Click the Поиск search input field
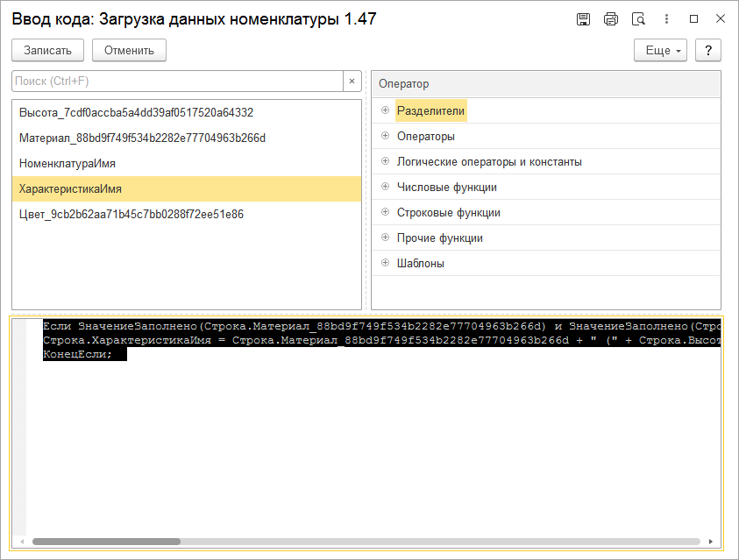Image resolution: width=739 pixels, height=560 pixels. click(175, 82)
